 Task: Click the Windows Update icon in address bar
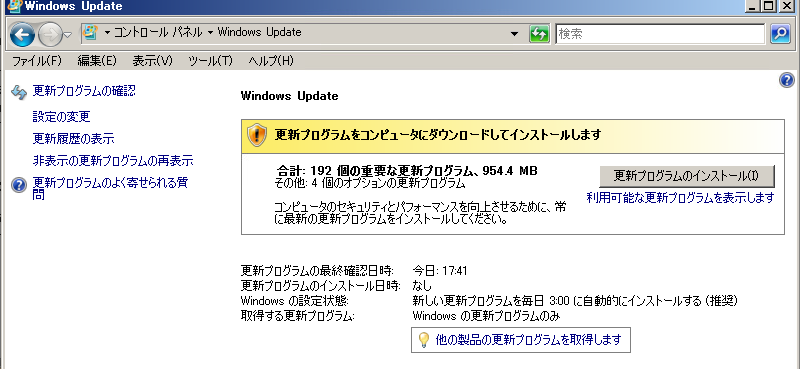(90, 33)
